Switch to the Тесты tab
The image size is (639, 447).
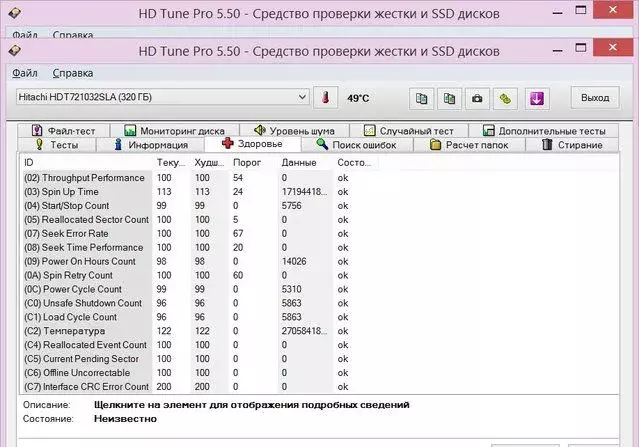(57, 145)
